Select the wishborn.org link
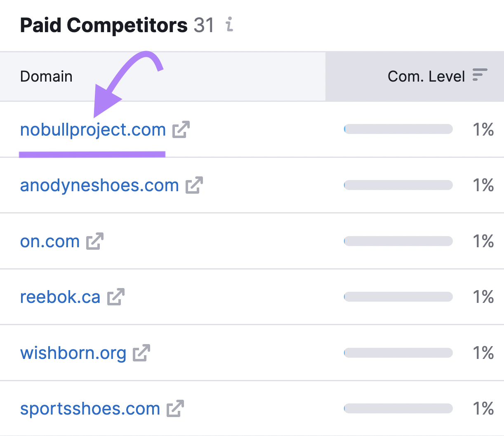This screenshot has height=436, width=504. pyautogui.click(x=73, y=353)
